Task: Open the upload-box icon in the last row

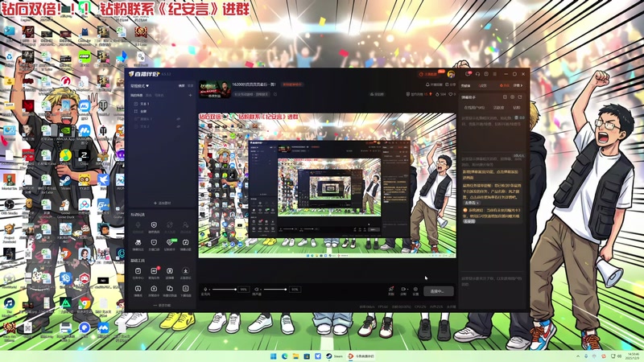Action: coord(154,289)
